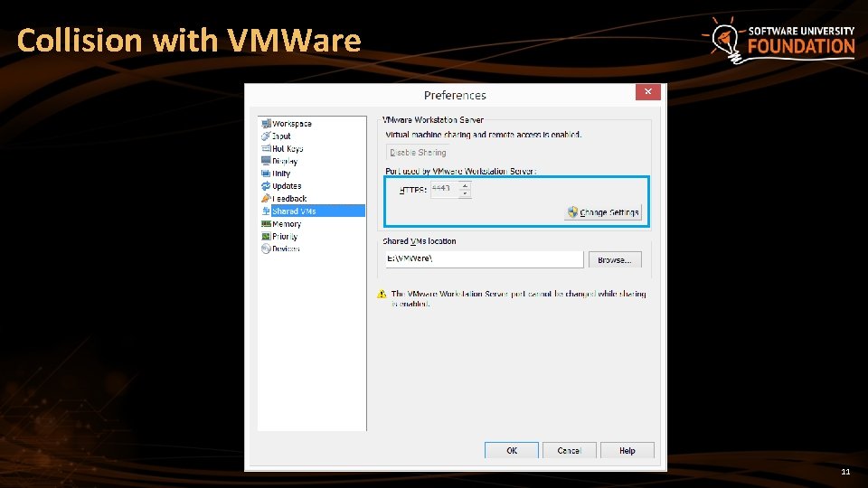This screenshot has width=868, height=488.
Task: Click the Updates refresh icon
Action: coord(266,186)
